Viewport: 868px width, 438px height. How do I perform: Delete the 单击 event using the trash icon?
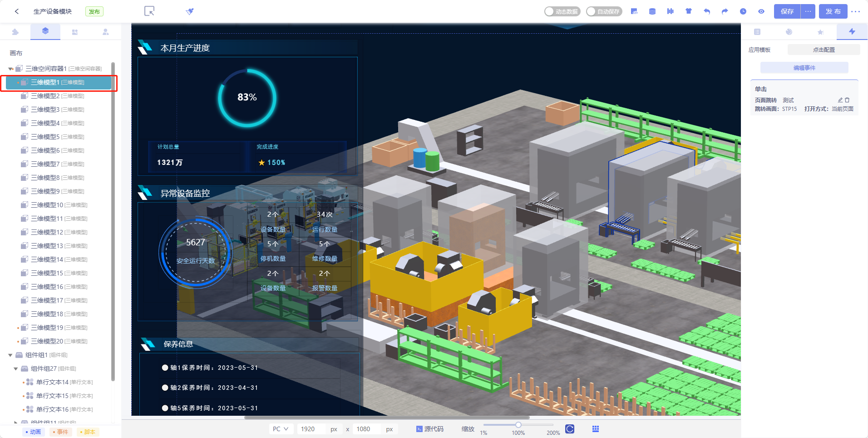point(847,100)
